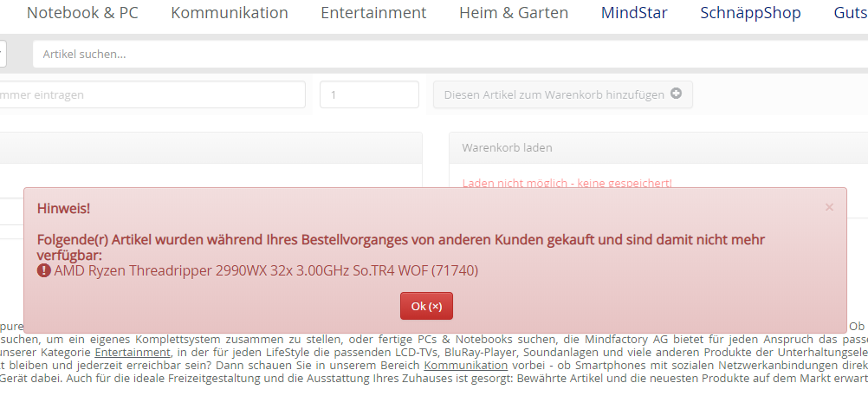Viewport: 868px width, 409px height.
Task: Follow the Kommunikation link in footer text
Action: 465,366
